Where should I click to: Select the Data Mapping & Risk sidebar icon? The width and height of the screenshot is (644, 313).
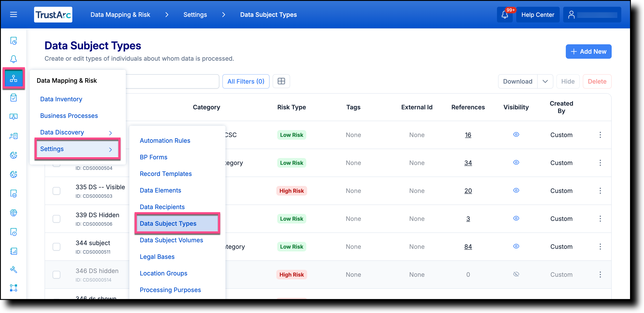(x=14, y=78)
